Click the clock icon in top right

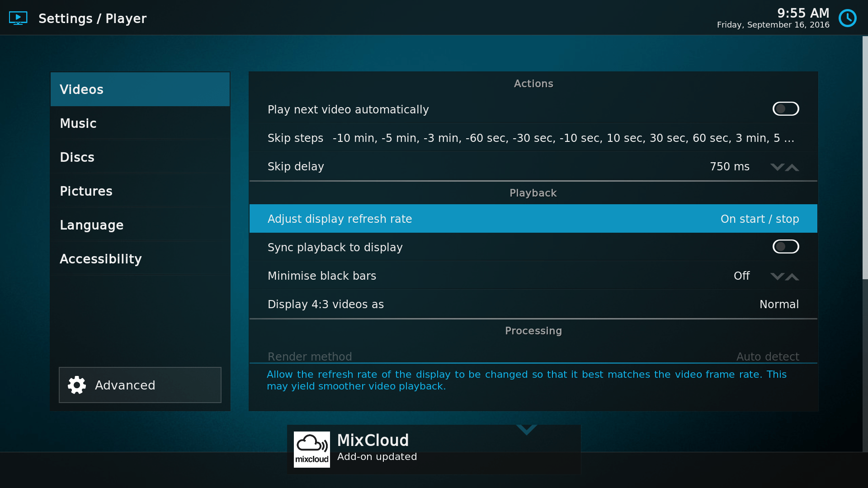(848, 18)
